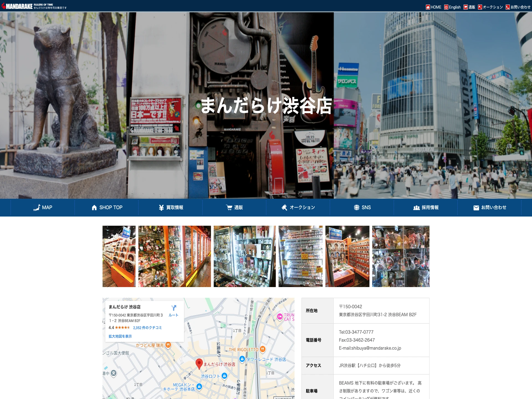Switch site language to English
532x399 pixels.
(x=452, y=7)
